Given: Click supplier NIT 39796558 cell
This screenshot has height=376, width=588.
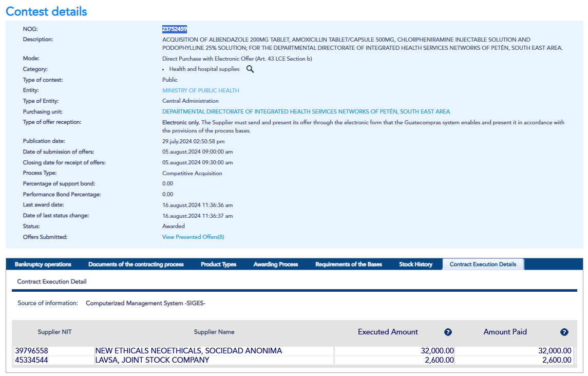Looking at the screenshot, I should (x=32, y=351).
